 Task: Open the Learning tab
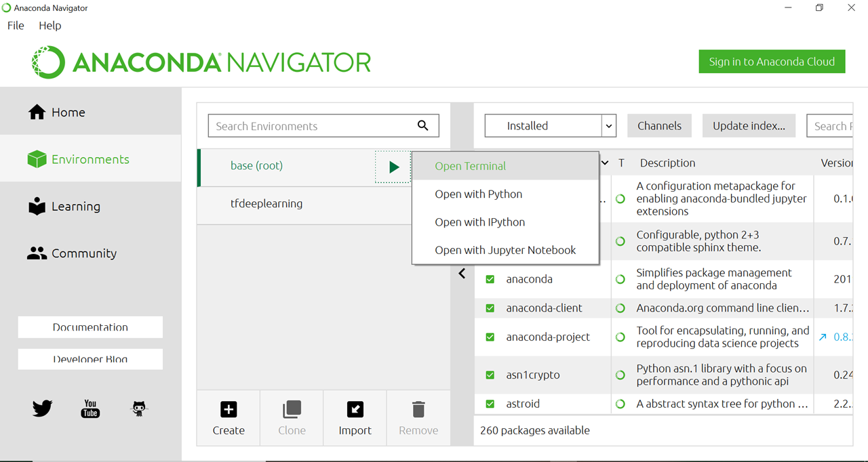(91, 207)
